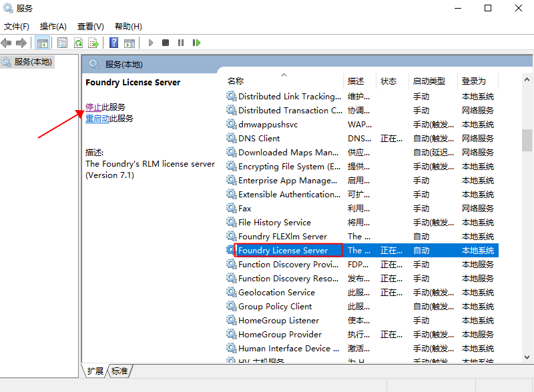
Task: Open the 查看(V) menu
Action: coord(90,26)
